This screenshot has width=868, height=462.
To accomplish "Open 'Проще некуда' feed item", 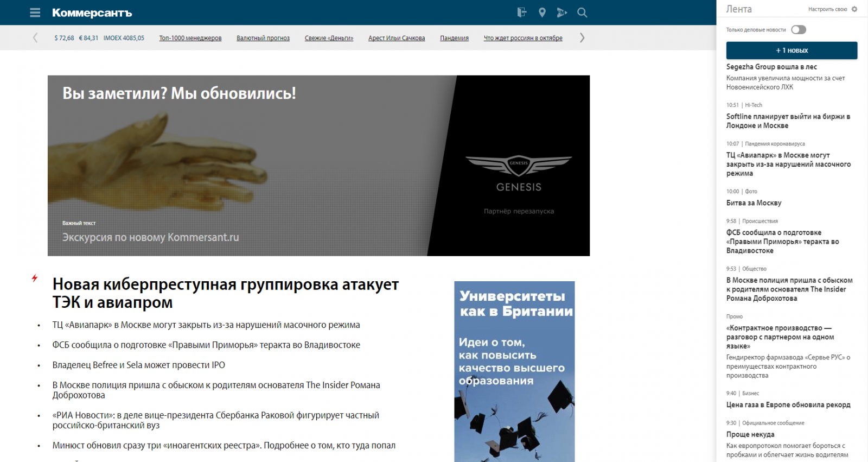I will [x=750, y=434].
